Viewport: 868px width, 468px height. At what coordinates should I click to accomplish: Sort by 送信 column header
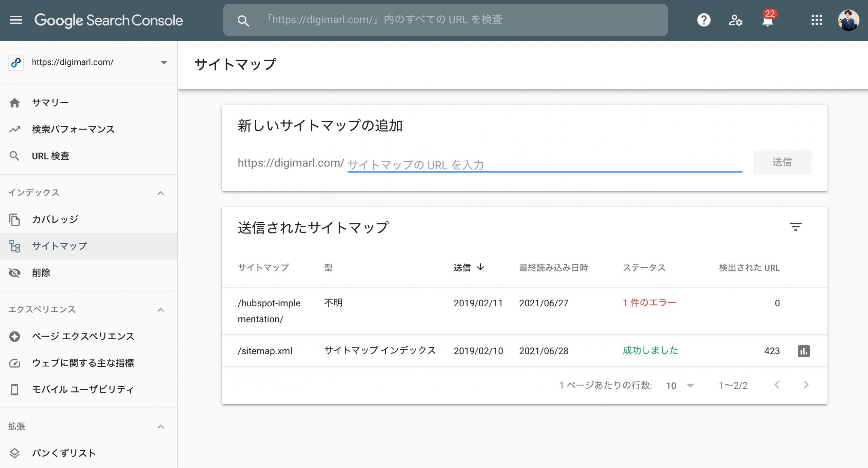(469, 268)
